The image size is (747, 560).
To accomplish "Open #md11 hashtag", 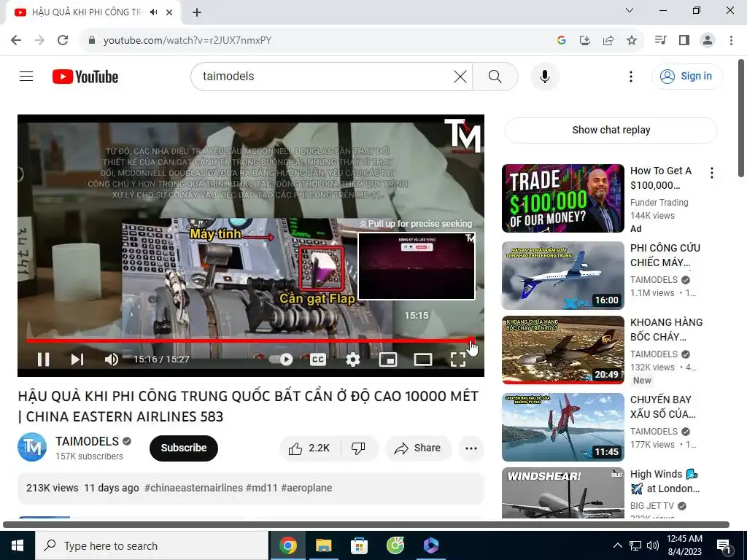I will point(262,488).
